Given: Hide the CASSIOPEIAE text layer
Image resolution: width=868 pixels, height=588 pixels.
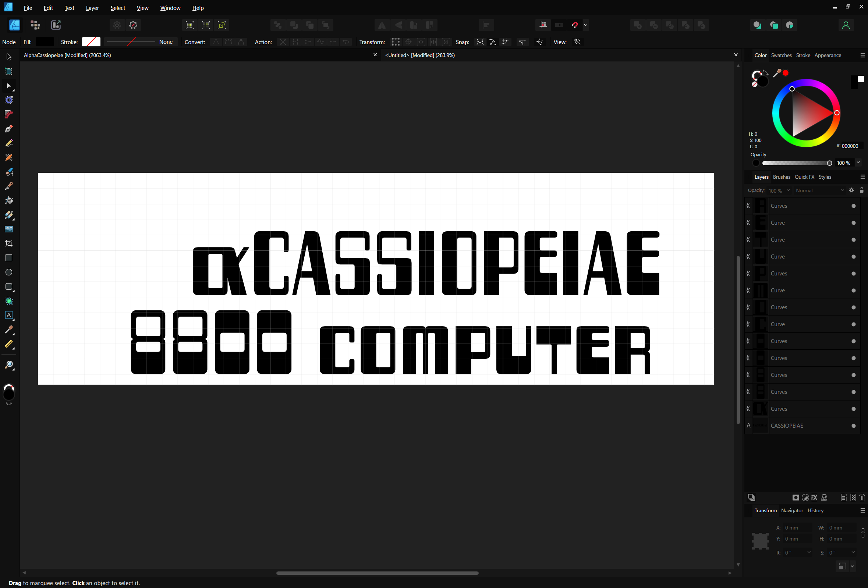Looking at the screenshot, I should tap(853, 425).
